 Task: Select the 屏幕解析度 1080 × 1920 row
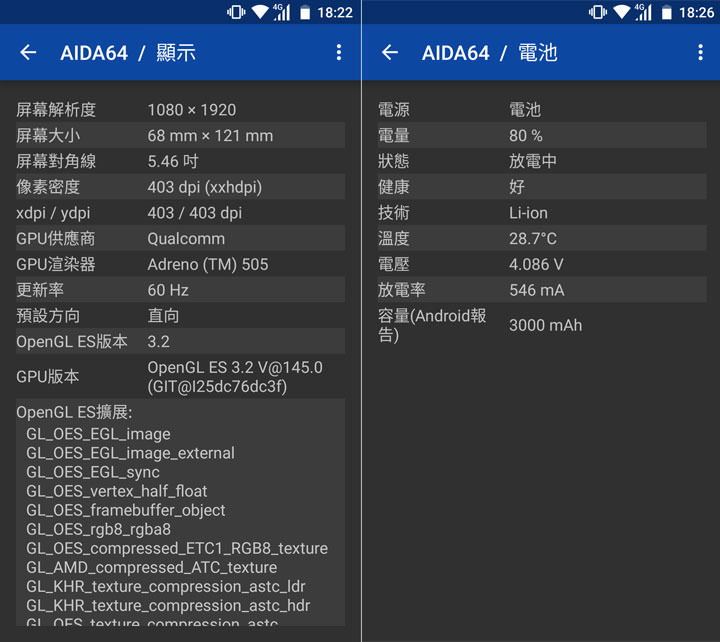pos(180,110)
